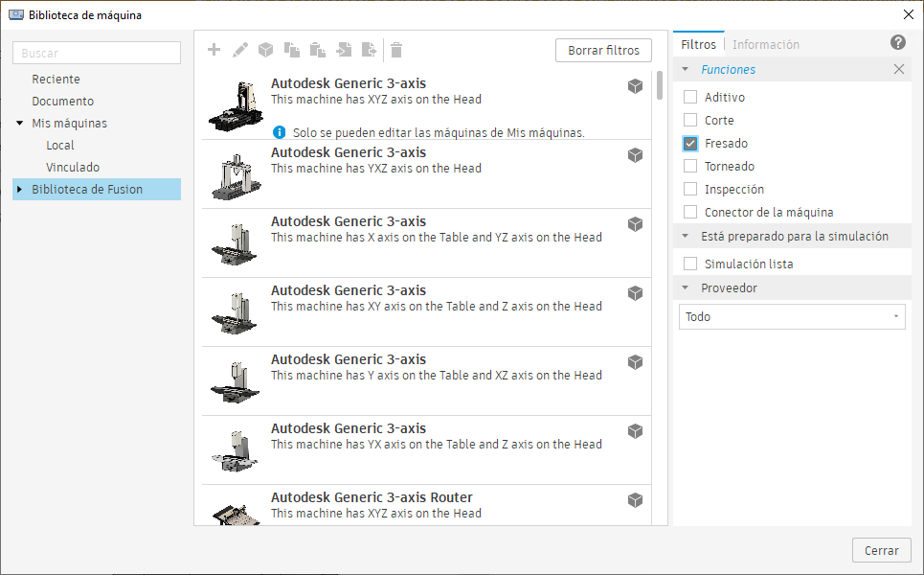
Task: Click the cube icon on the Y-axis Table, XZ Head row
Action: pyautogui.click(x=635, y=362)
